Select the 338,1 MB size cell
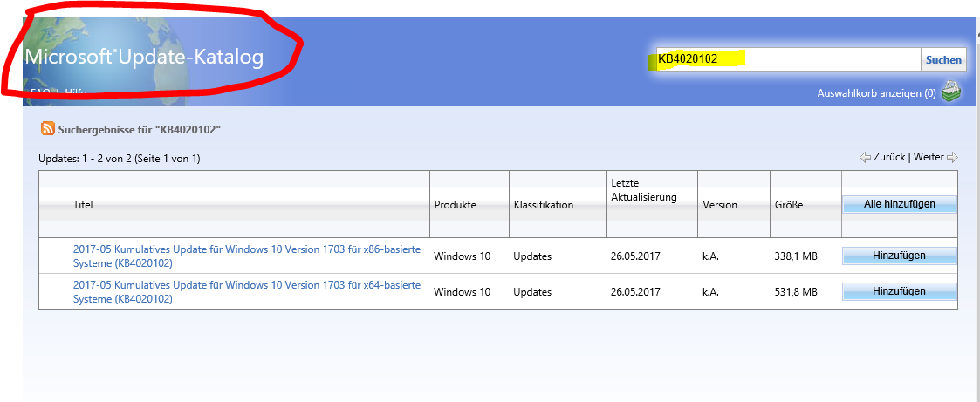Viewport: 980px width, 402px height. click(796, 256)
